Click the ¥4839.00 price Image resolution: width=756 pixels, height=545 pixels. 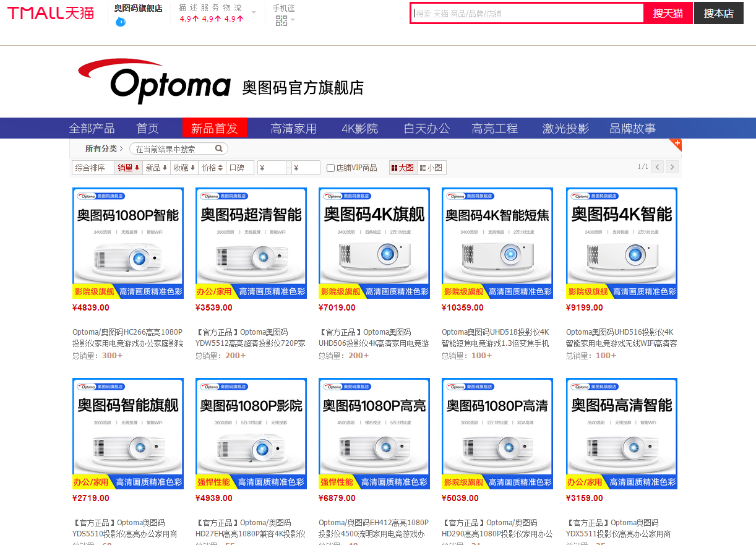pyautogui.click(x=91, y=307)
